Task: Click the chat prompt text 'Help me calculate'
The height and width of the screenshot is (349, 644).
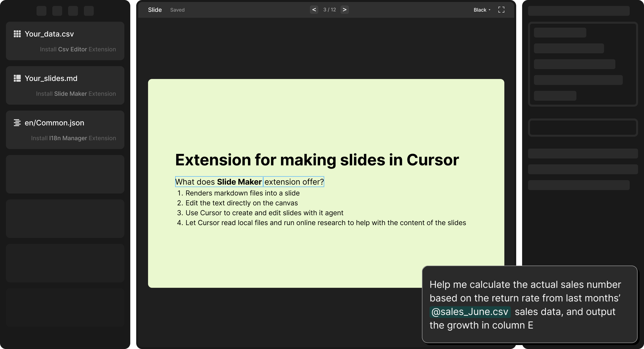Action: coord(525,305)
